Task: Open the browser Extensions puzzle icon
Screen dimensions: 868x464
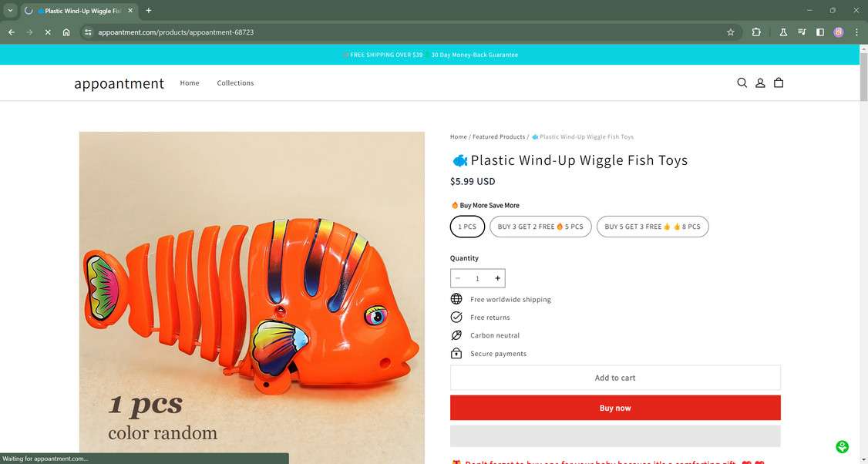Action: pyautogui.click(x=756, y=32)
